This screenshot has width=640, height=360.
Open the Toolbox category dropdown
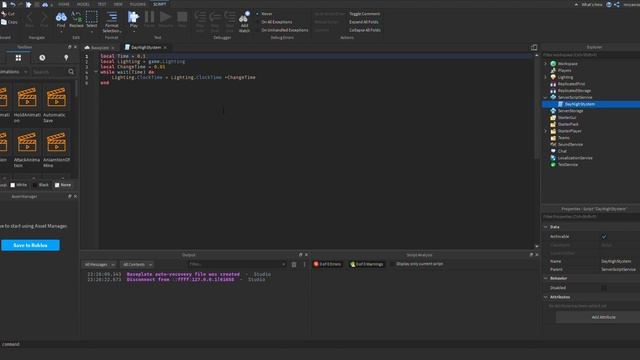tap(14, 72)
